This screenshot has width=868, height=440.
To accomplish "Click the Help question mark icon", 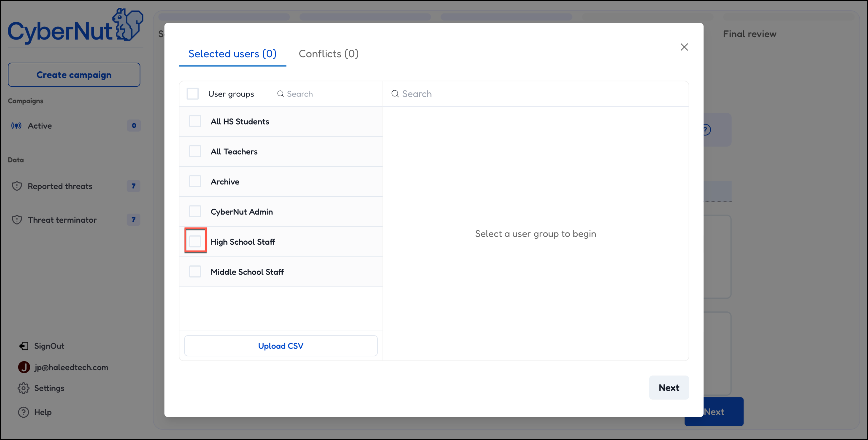I will (x=23, y=412).
